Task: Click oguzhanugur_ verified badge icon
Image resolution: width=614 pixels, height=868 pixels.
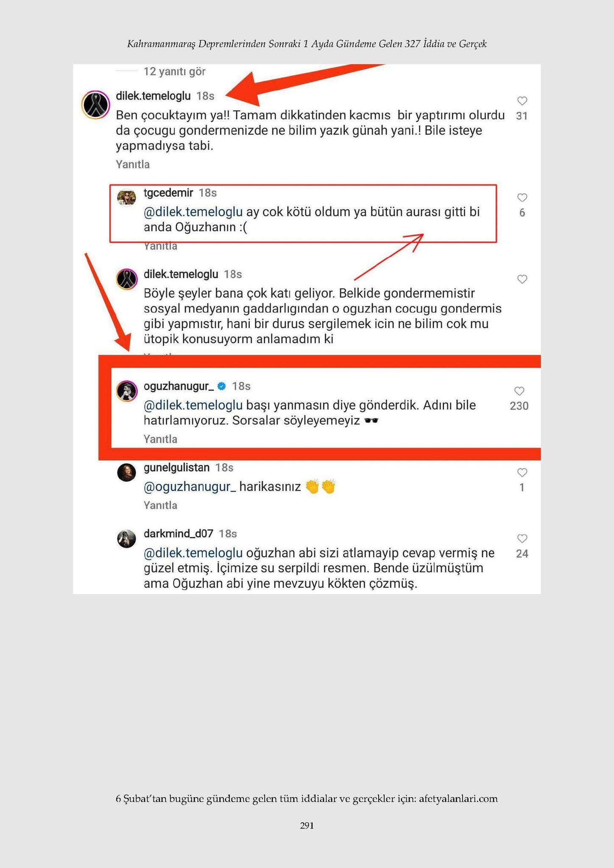Action: (221, 386)
